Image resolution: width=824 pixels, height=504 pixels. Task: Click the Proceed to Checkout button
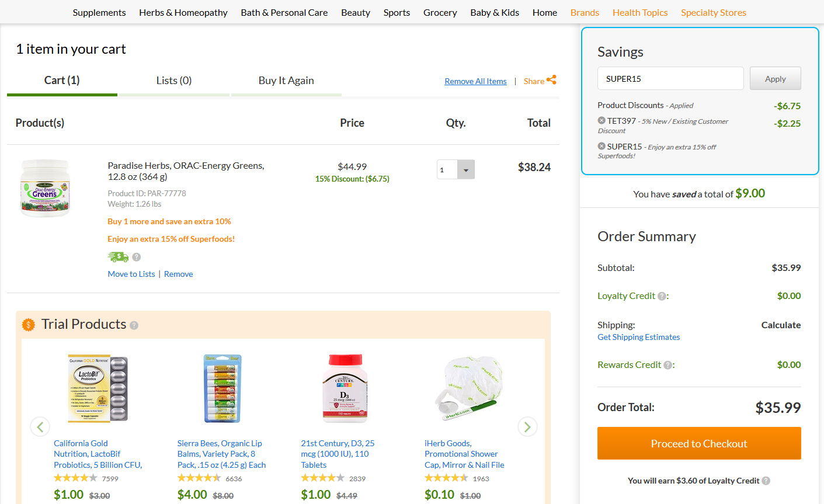tap(699, 443)
